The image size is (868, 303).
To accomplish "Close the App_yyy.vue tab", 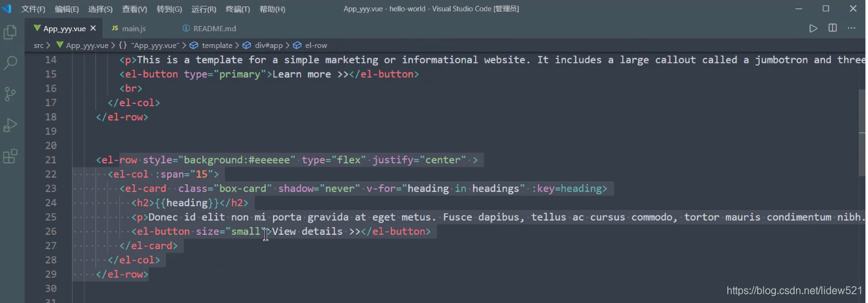I will coord(93,29).
